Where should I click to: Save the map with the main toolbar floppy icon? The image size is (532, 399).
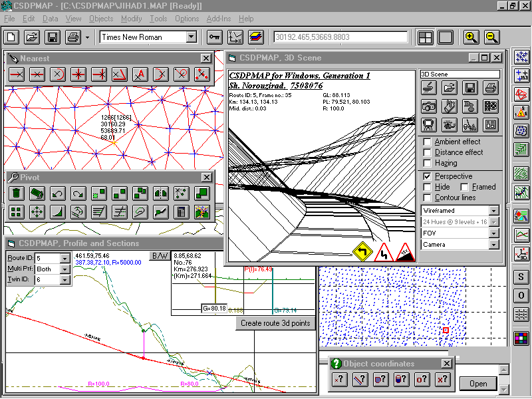point(53,37)
